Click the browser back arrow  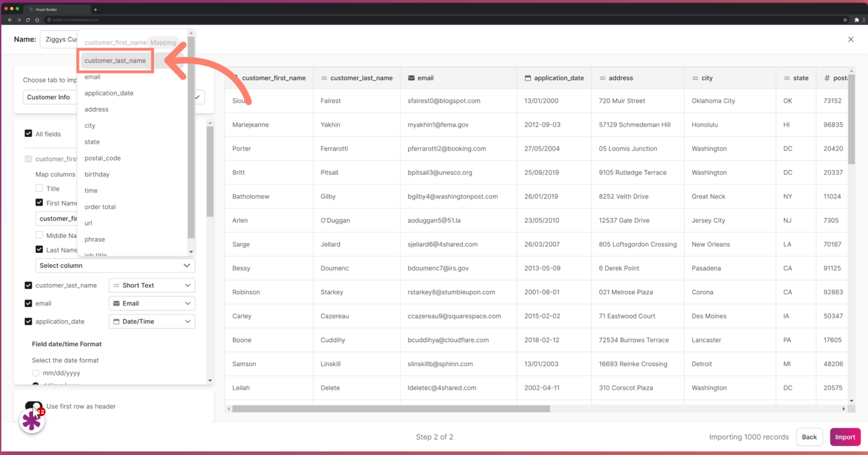pyautogui.click(x=10, y=20)
